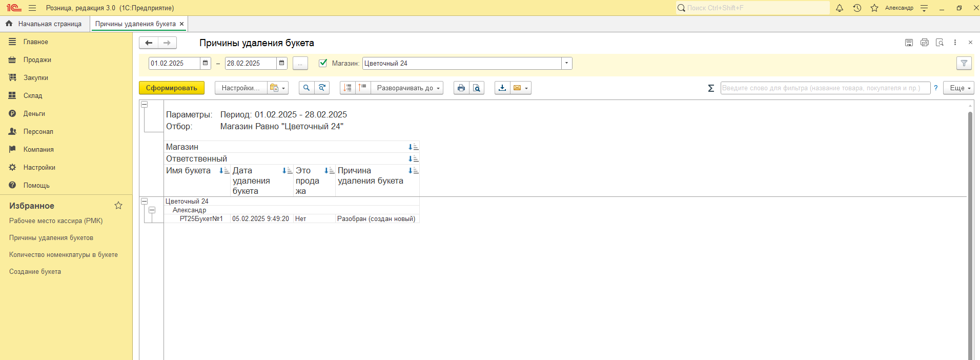Click the Сформировать button

pyautogui.click(x=172, y=88)
